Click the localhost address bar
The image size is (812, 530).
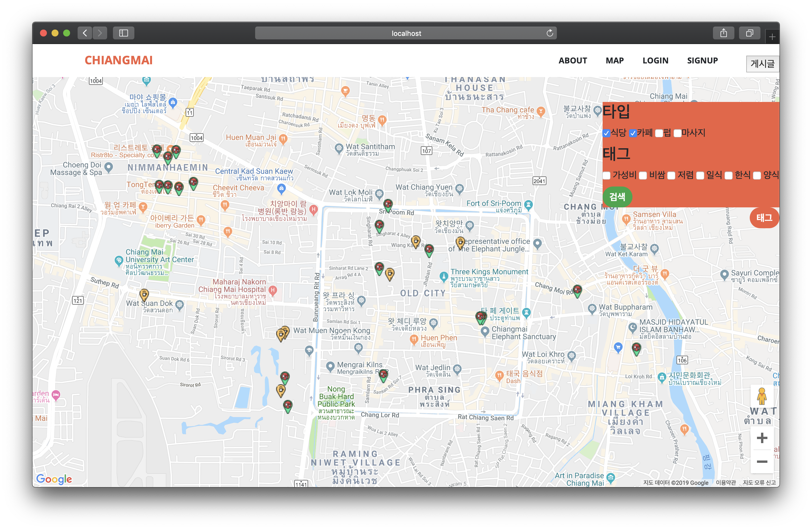(x=405, y=33)
